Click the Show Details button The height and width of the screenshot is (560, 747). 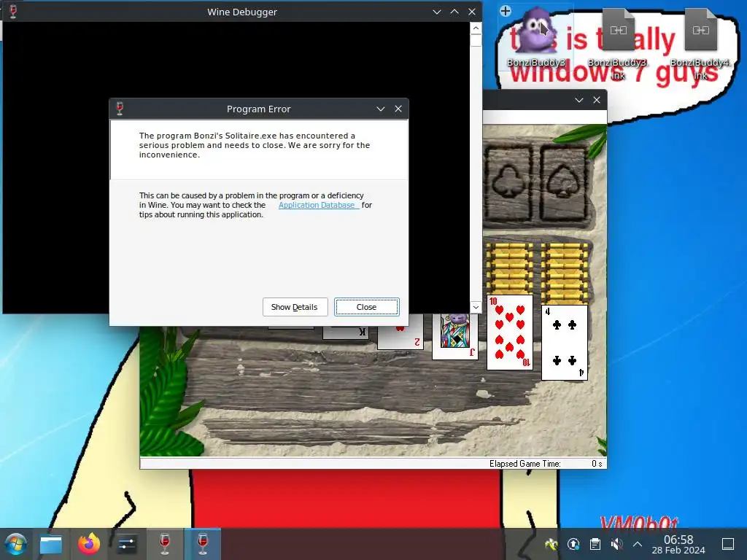(x=295, y=307)
